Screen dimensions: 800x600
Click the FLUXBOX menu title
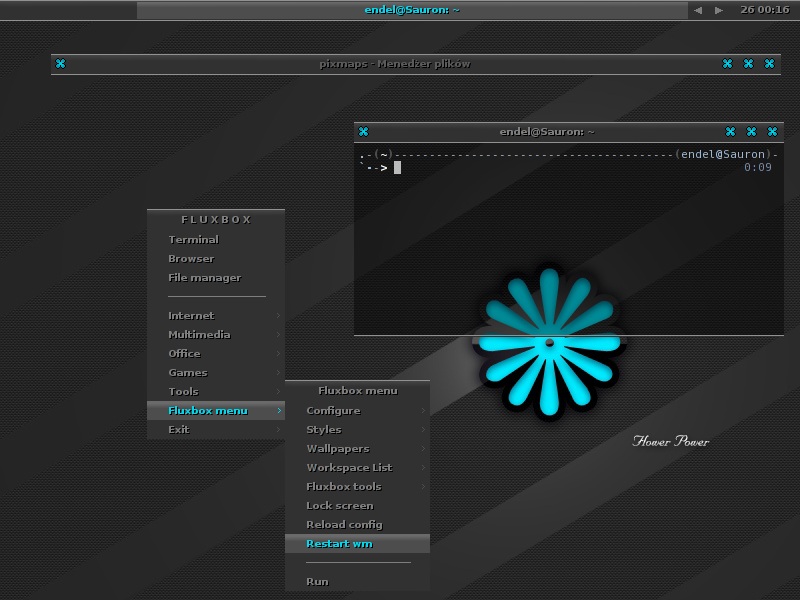[x=216, y=220]
